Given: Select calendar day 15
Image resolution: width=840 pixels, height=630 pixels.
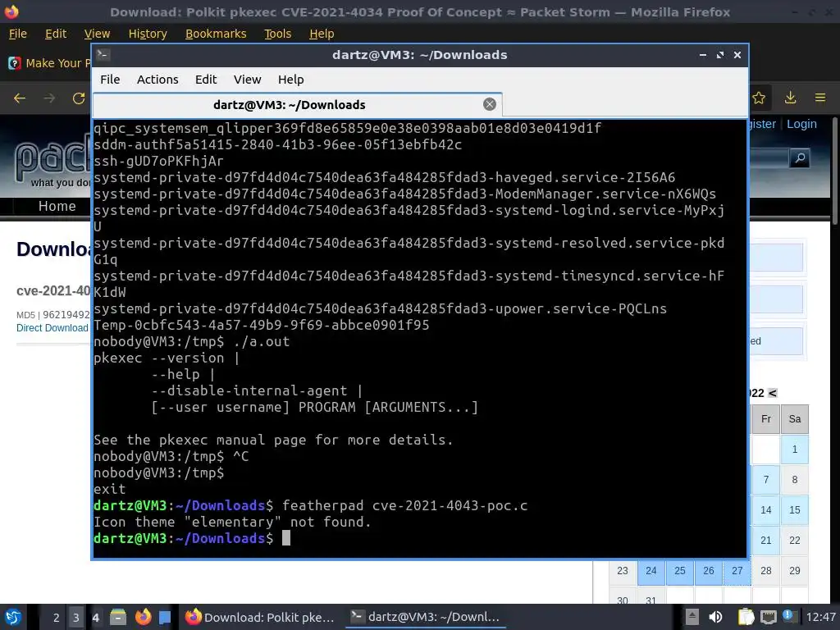Looking at the screenshot, I should click(794, 510).
